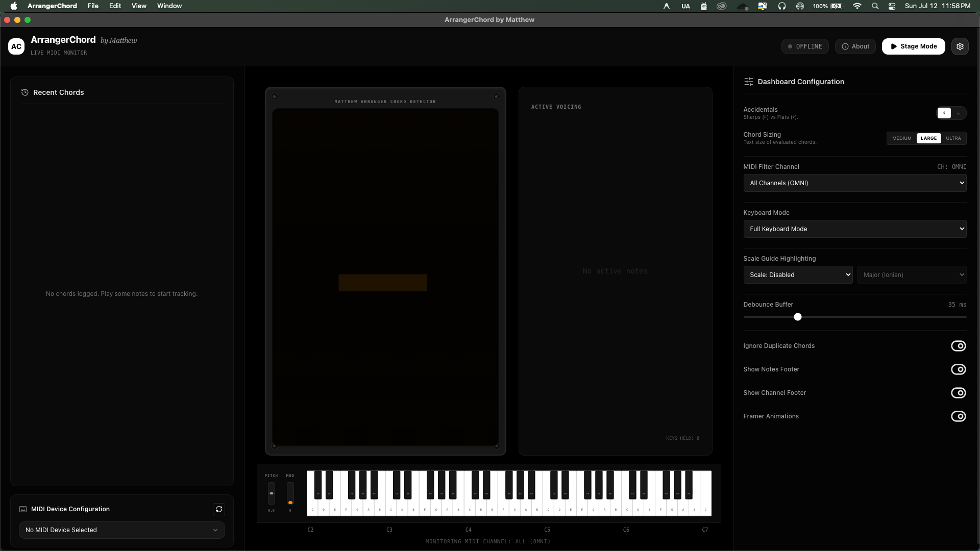The width and height of the screenshot is (980, 551).
Task: Click the MIDI Device Configuration keyboard icon
Action: pos(23,509)
